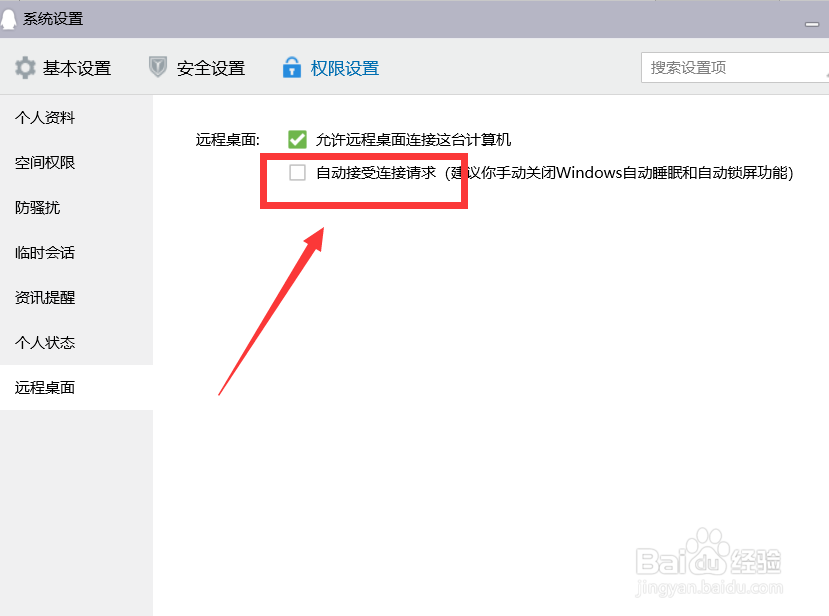Click the shield icon for 安全设置
The image size is (829, 616).
pyautogui.click(x=158, y=67)
